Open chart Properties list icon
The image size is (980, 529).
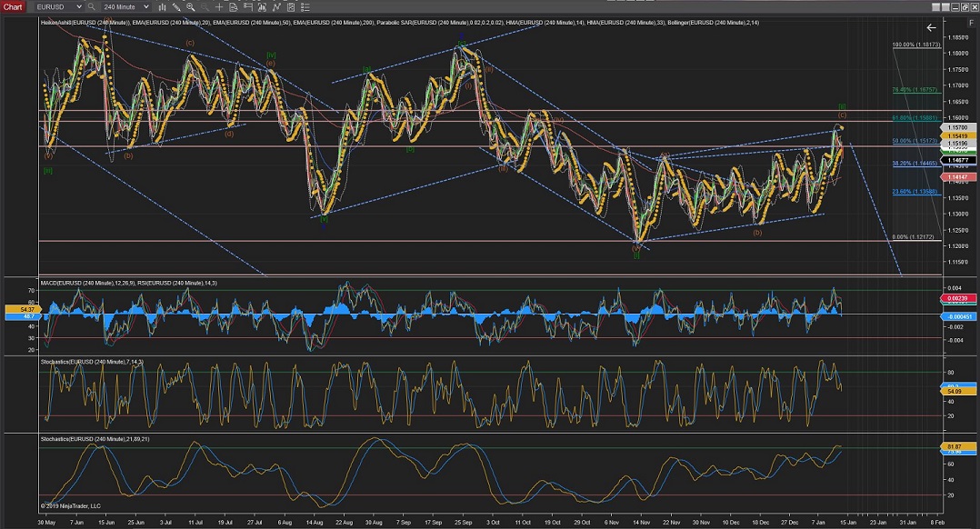(x=305, y=7)
